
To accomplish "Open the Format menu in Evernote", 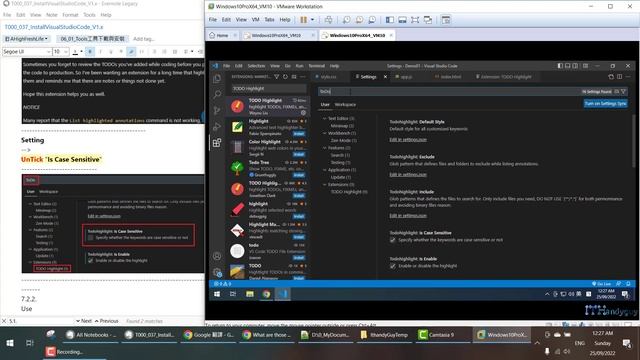I will coord(70,15).
